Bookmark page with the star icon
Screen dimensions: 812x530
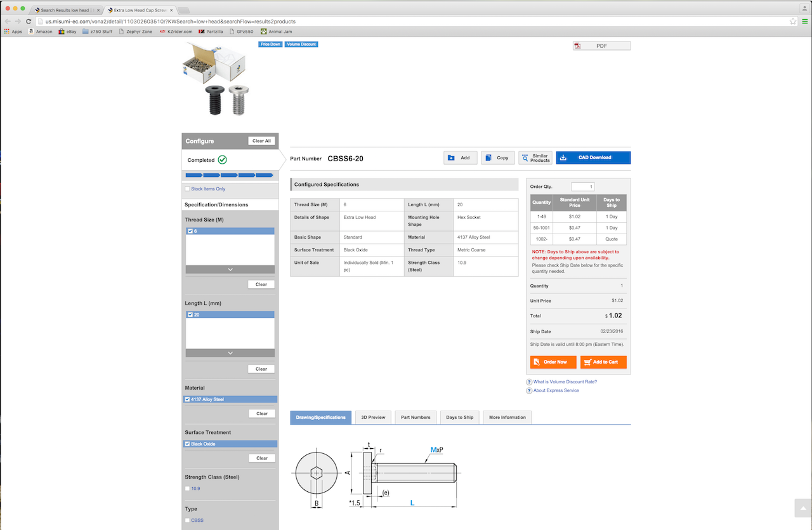(x=793, y=21)
